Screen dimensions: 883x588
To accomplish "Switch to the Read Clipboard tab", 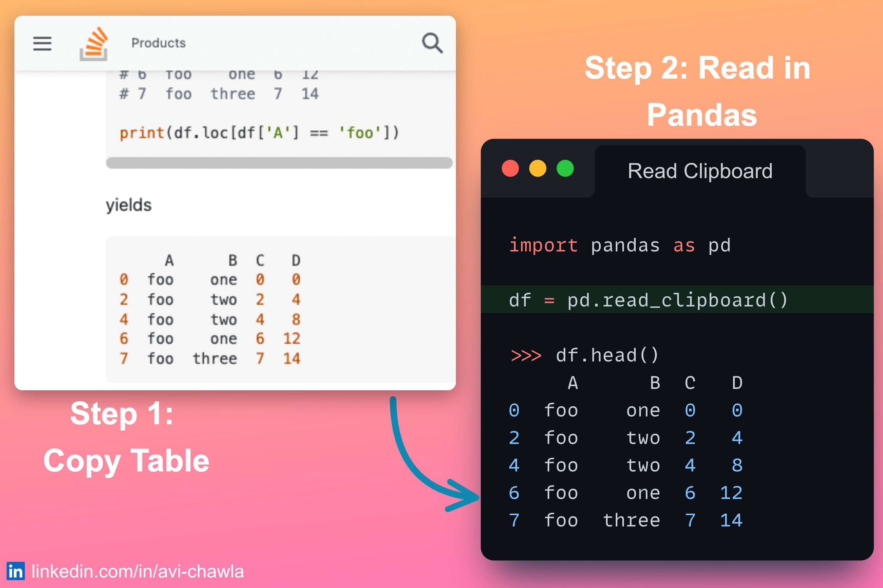I will 700,171.
